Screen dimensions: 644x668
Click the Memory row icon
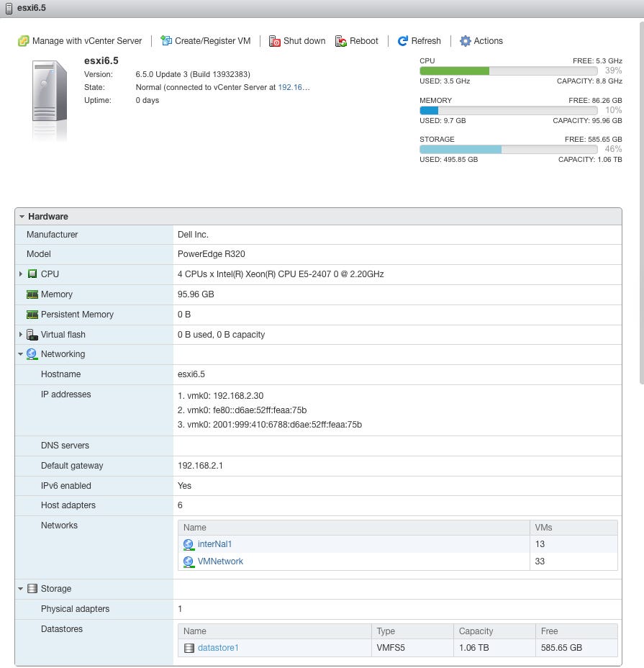click(x=32, y=294)
